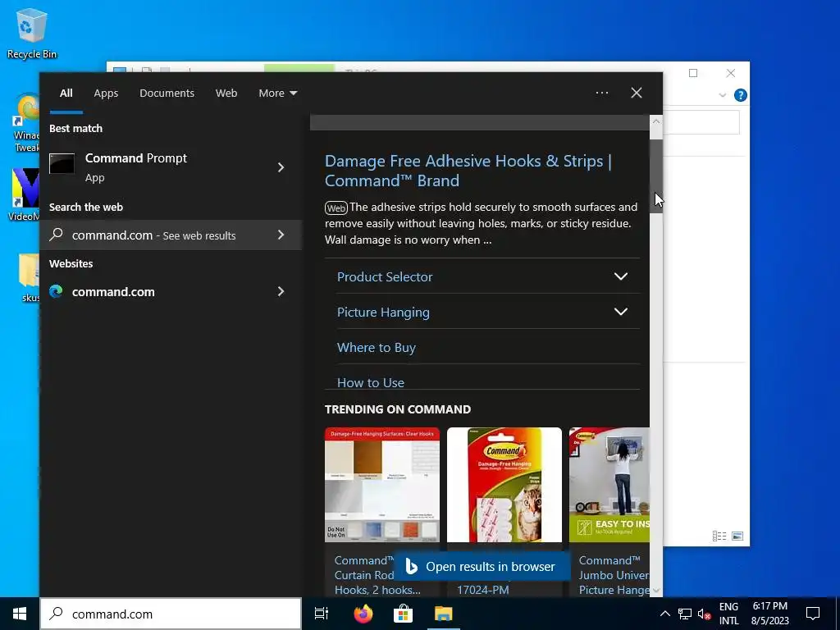840x630 pixels.
Task: Focus the taskbar search box
Action: tap(171, 614)
